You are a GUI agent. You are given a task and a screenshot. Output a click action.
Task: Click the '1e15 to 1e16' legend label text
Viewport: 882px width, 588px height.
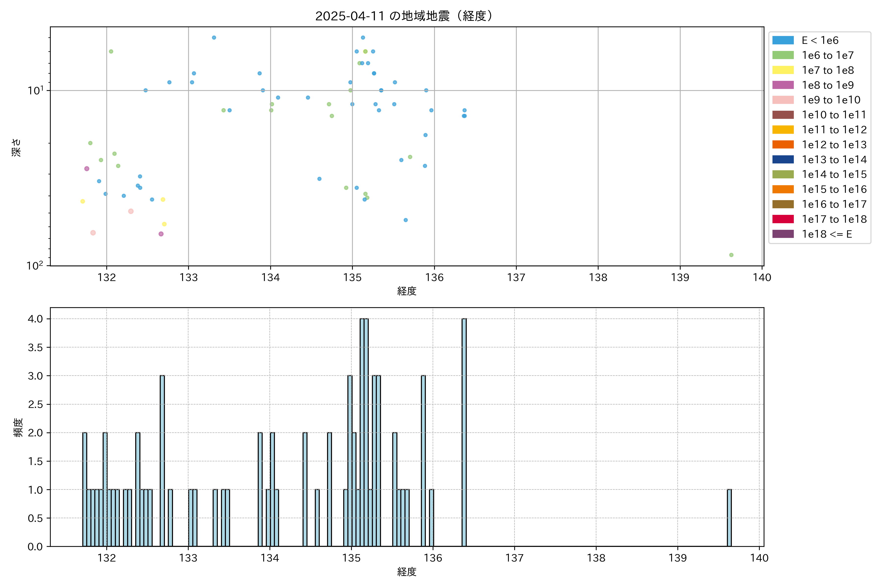pyautogui.click(x=834, y=189)
